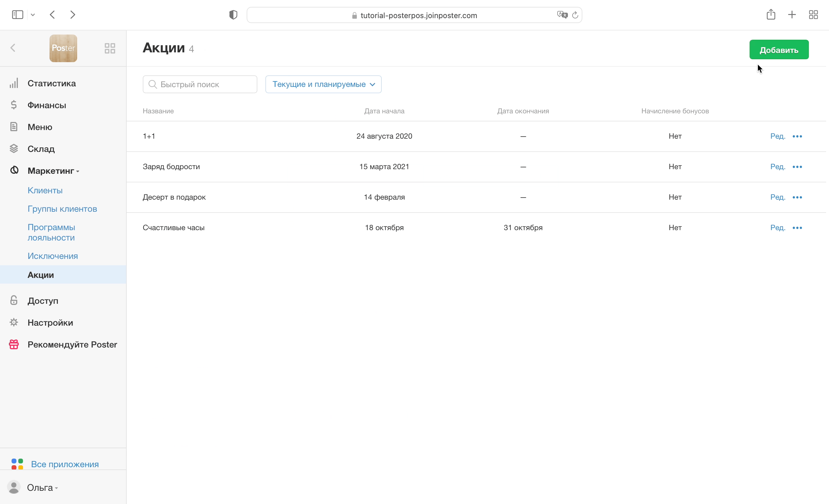Open the Склад layers icon
This screenshot has width=829, height=504.
[14, 149]
